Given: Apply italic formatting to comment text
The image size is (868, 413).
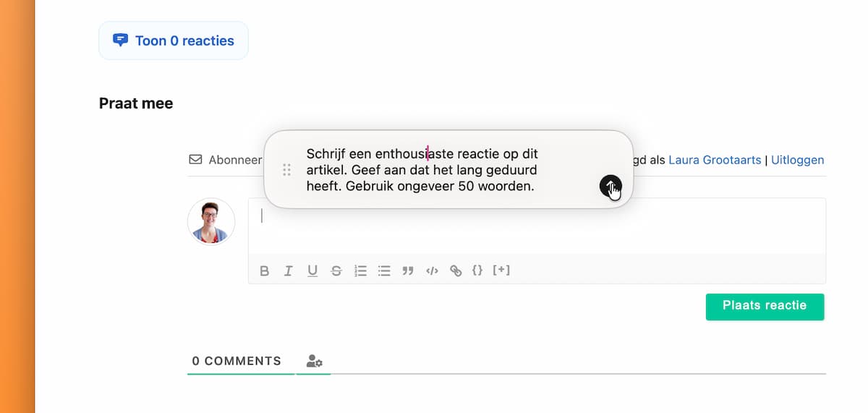Looking at the screenshot, I should (289, 271).
